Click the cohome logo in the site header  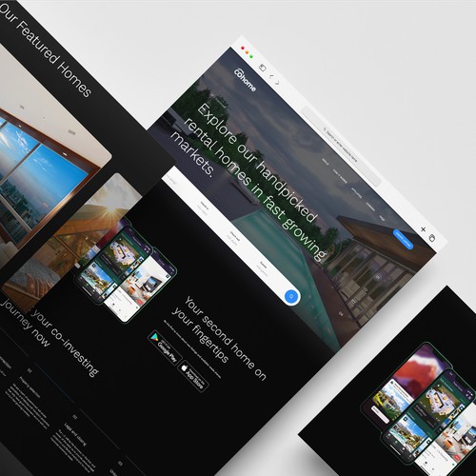[x=245, y=80]
